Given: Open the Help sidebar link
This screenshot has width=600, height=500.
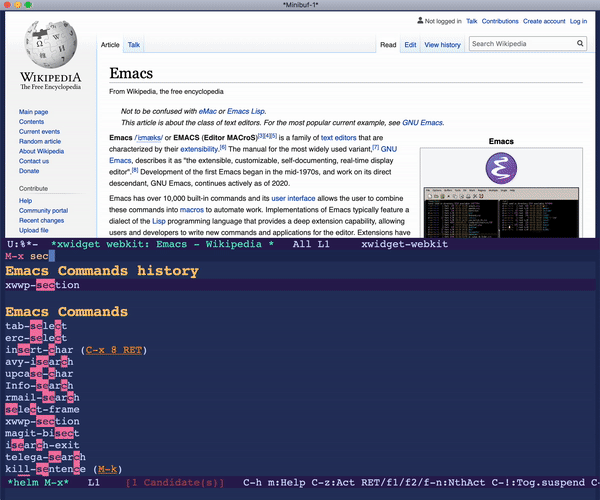Looking at the screenshot, I should [26, 200].
